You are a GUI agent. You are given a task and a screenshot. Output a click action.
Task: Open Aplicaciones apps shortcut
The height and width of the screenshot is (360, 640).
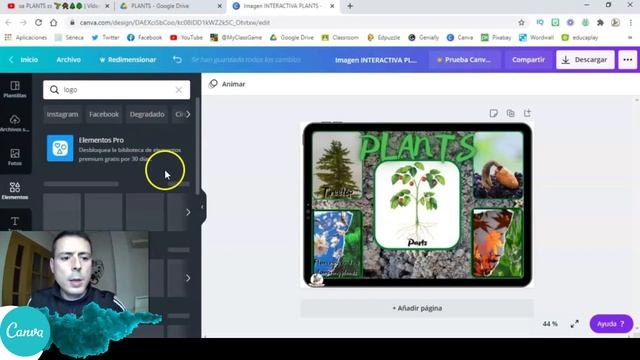coord(26,38)
